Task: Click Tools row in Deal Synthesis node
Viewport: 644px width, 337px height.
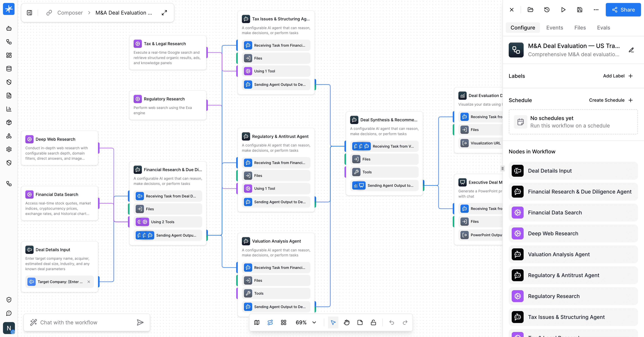Action: [384, 172]
